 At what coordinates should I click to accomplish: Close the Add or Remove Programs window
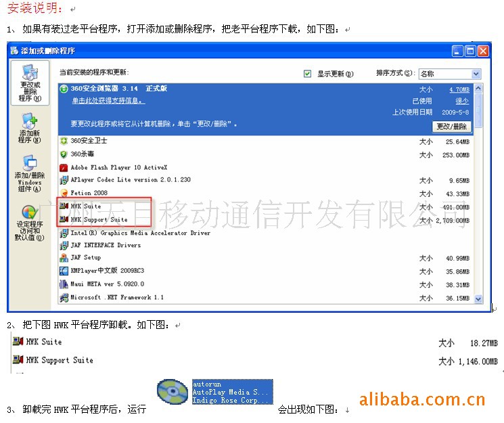483,51
